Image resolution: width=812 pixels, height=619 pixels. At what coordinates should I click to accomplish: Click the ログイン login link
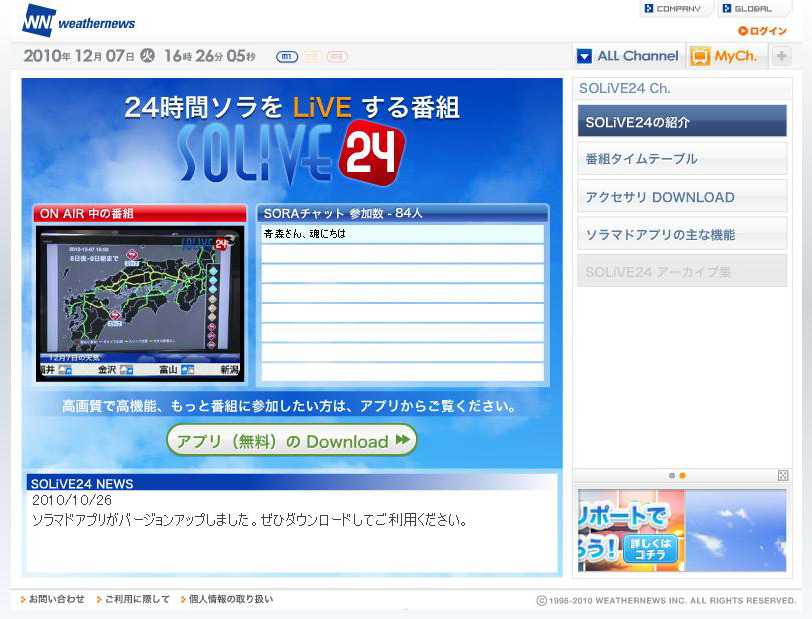point(762,31)
